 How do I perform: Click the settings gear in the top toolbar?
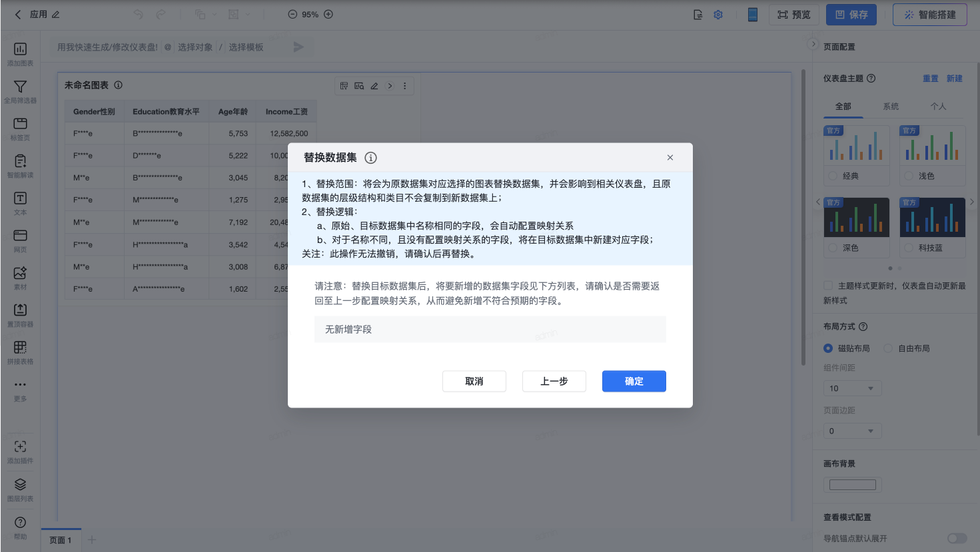[718, 14]
